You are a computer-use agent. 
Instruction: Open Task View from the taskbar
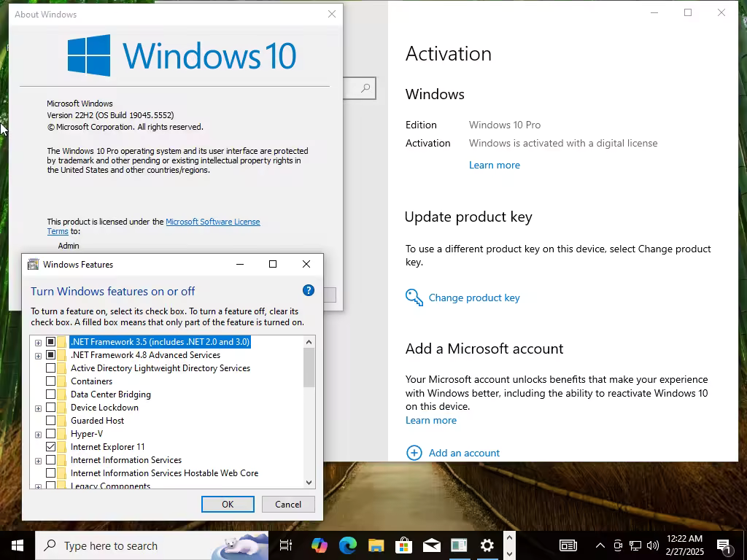(x=286, y=545)
